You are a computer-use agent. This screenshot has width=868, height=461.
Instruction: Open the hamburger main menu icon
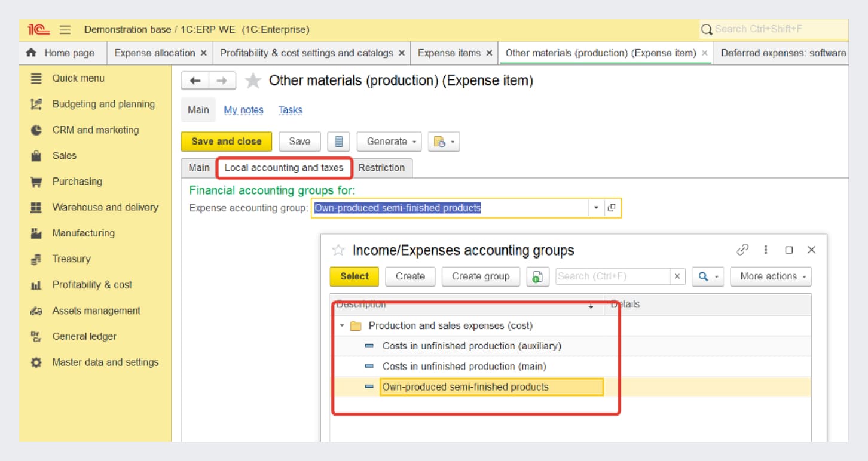65,29
